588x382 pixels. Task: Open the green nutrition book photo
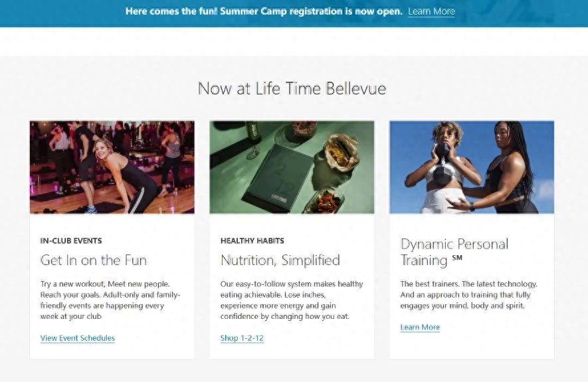292,167
